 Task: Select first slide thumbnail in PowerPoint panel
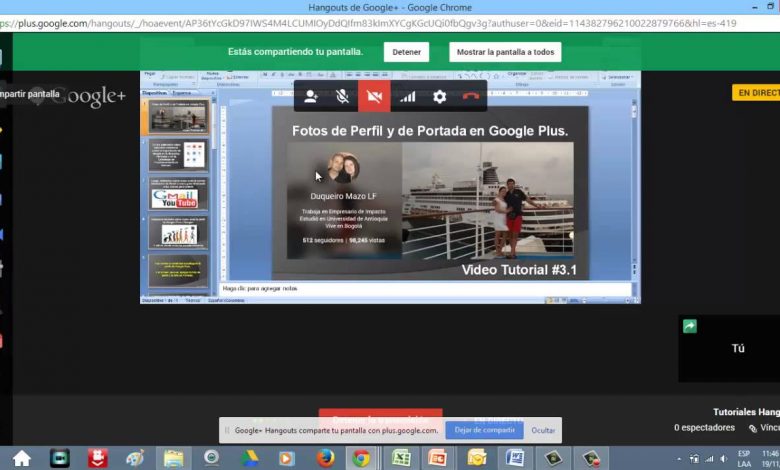(x=178, y=117)
